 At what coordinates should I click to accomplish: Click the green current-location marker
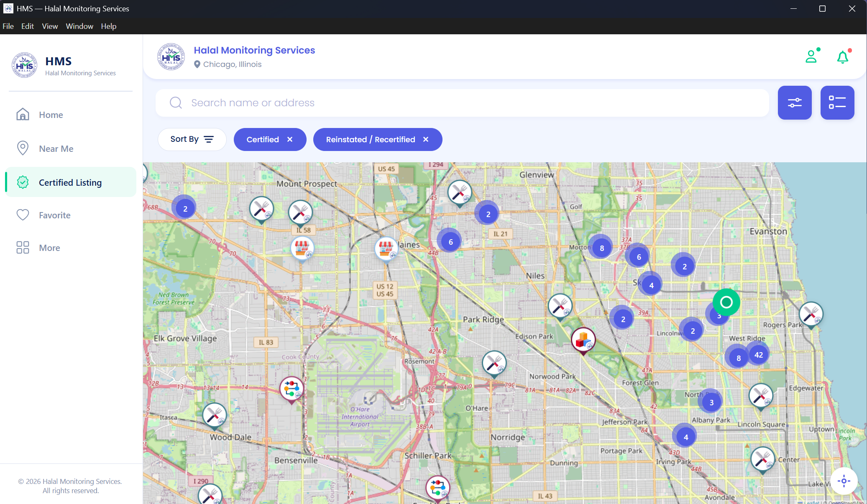click(x=726, y=302)
